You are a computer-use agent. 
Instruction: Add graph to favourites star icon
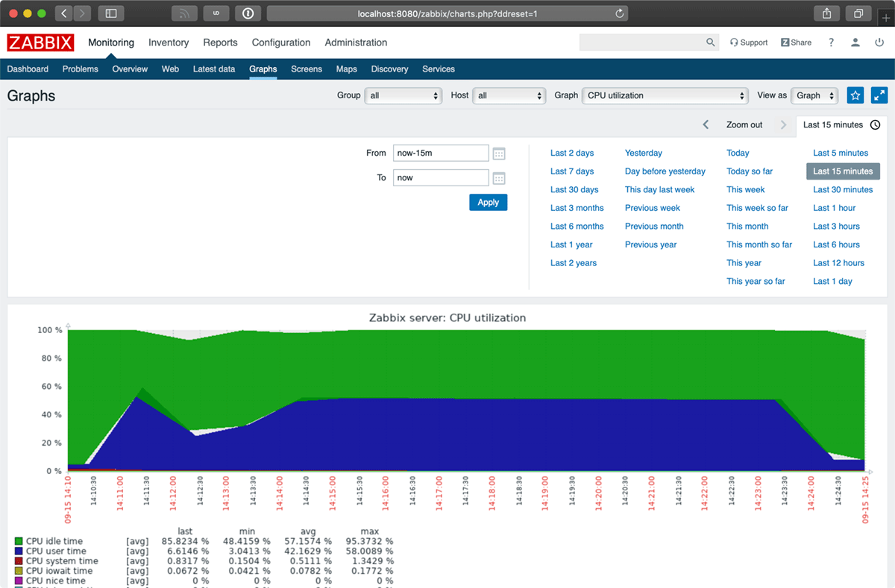pyautogui.click(x=855, y=95)
